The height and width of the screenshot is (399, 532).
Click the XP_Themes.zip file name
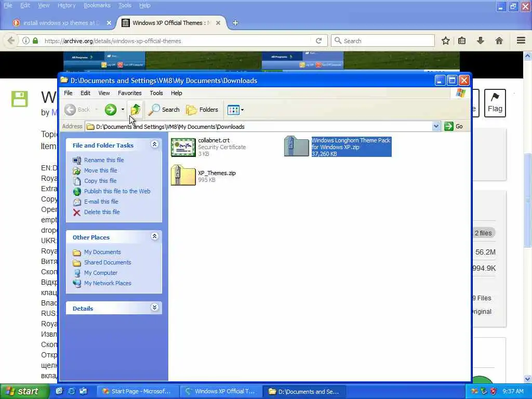[x=217, y=173]
